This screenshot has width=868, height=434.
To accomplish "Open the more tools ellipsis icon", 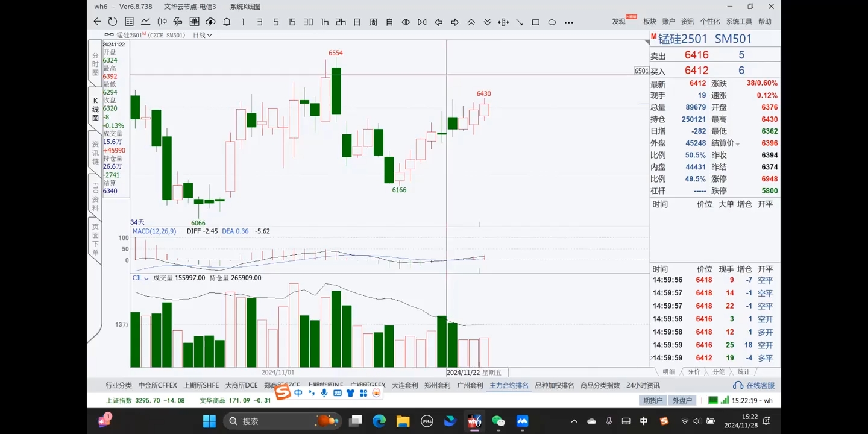I will pos(568,22).
